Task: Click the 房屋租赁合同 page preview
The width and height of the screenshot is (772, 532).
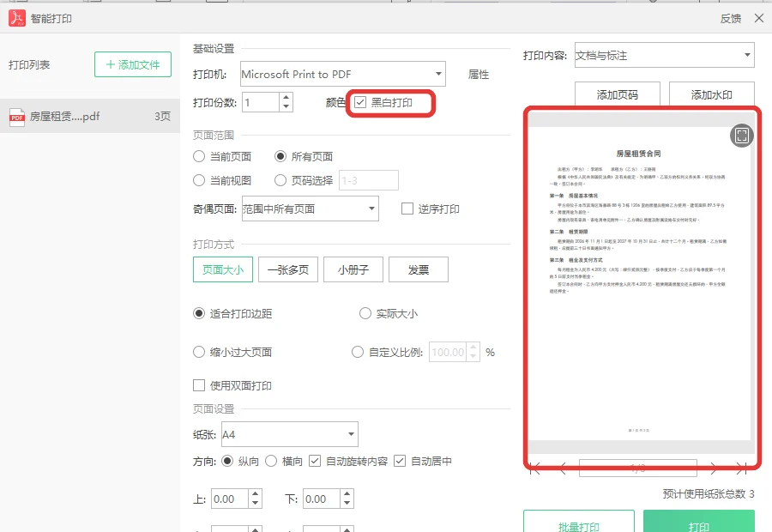Action: click(x=639, y=284)
